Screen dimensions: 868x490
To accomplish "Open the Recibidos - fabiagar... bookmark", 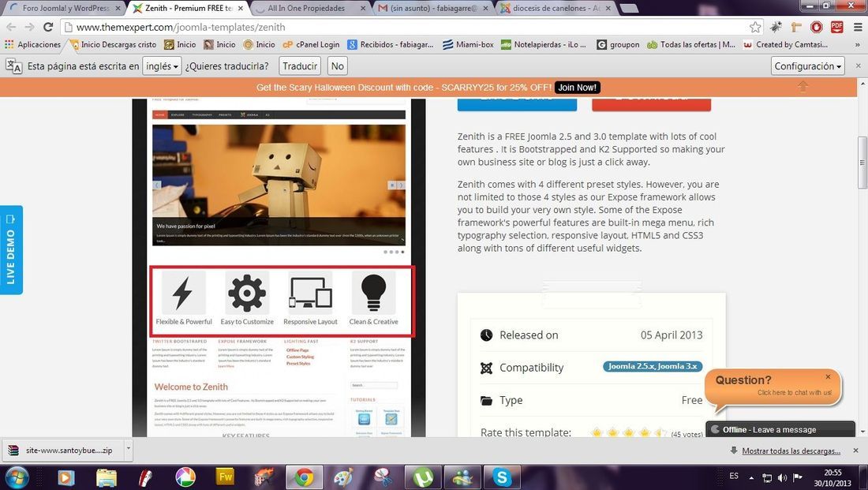I will [391, 44].
